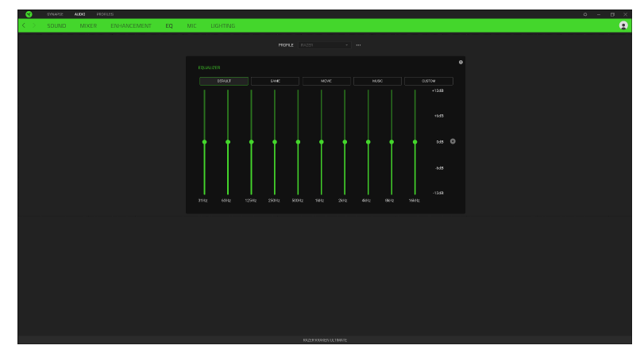Screen dimensions: 644x353
Task: Expand the Profile dropdown
Action: 324,45
